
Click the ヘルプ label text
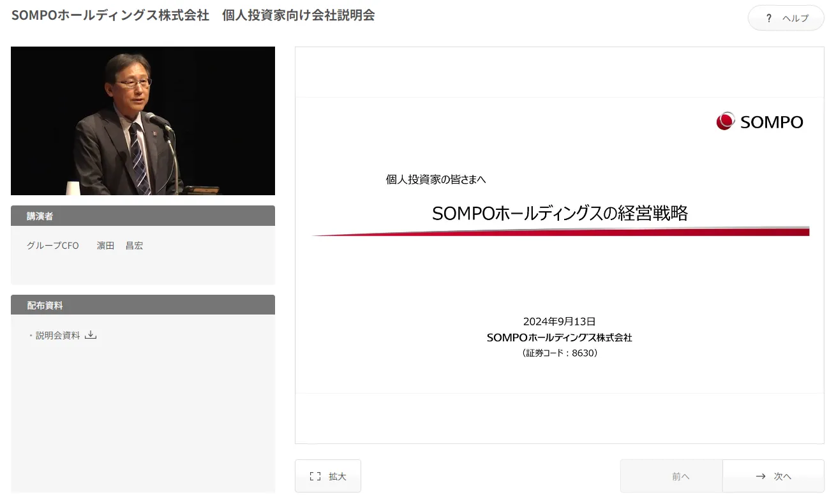795,19
